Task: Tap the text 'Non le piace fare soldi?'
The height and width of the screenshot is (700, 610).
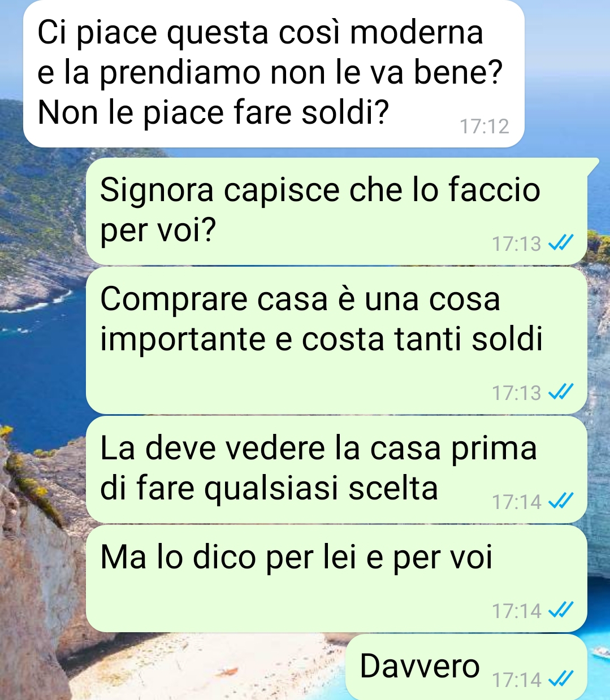Action: click(x=213, y=113)
